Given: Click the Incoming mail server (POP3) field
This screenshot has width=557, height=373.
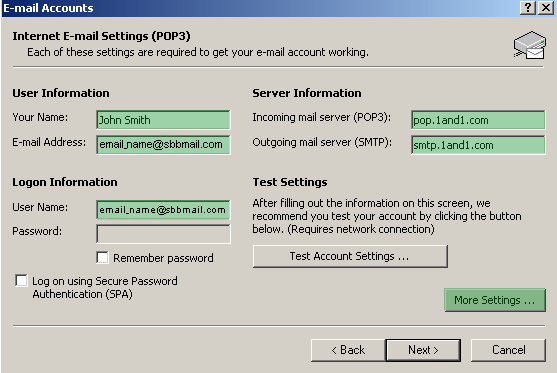Looking at the screenshot, I should click(x=478, y=120).
